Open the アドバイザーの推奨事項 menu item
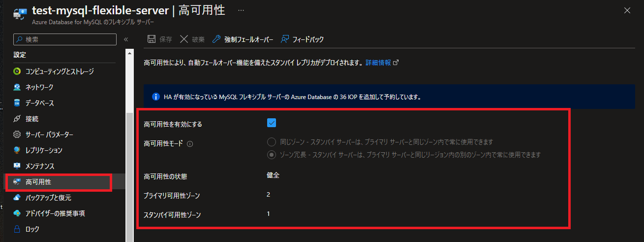This screenshot has height=242, width=644. 56,213
